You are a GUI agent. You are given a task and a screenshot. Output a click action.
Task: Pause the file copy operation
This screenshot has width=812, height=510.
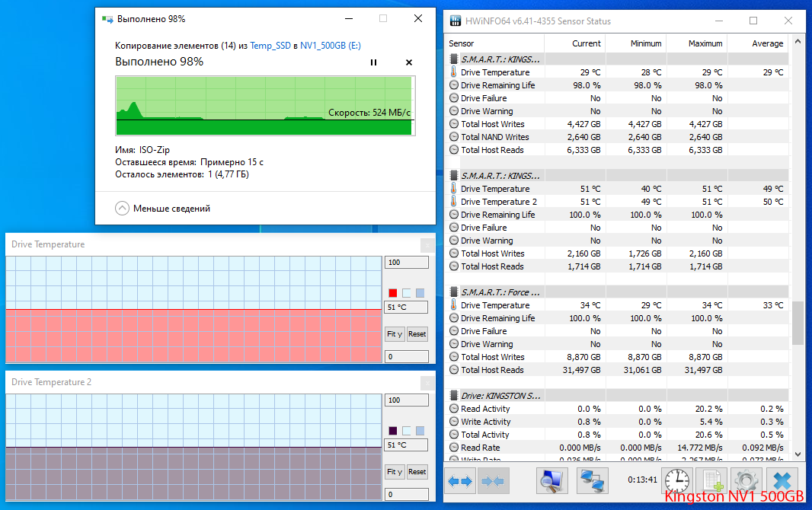click(x=373, y=62)
